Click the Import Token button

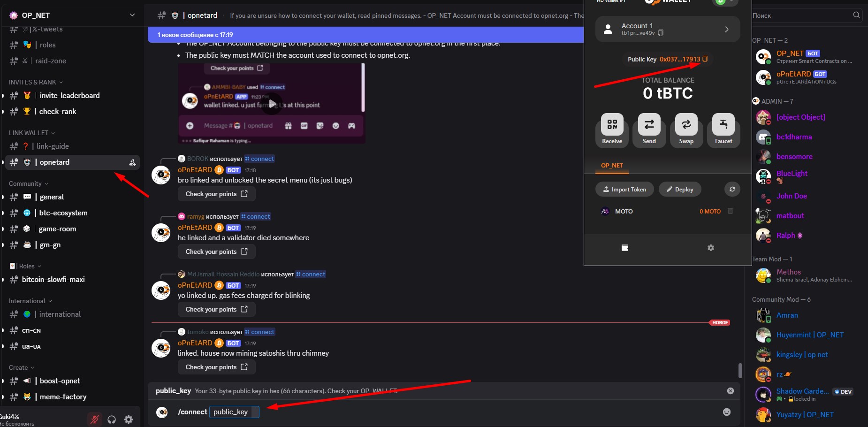[x=624, y=189]
